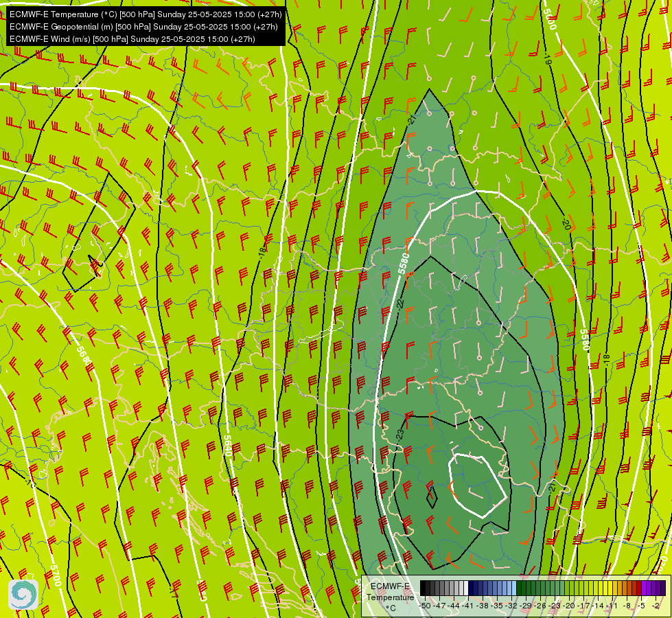Viewport: 672px width, 618px height.
Task: Select the ECMWF-E Wind header line
Action: click(132, 39)
